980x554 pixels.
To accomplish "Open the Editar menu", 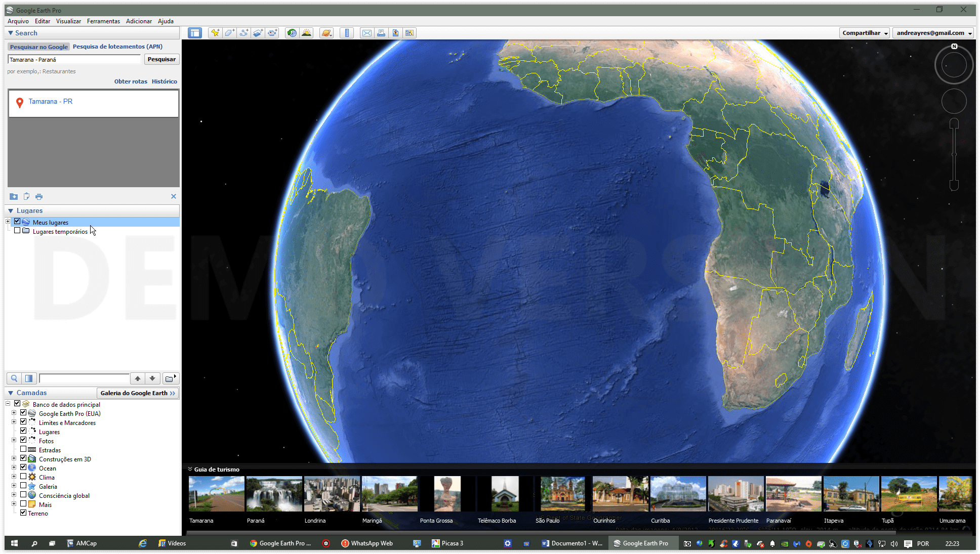I will pos(43,21).
